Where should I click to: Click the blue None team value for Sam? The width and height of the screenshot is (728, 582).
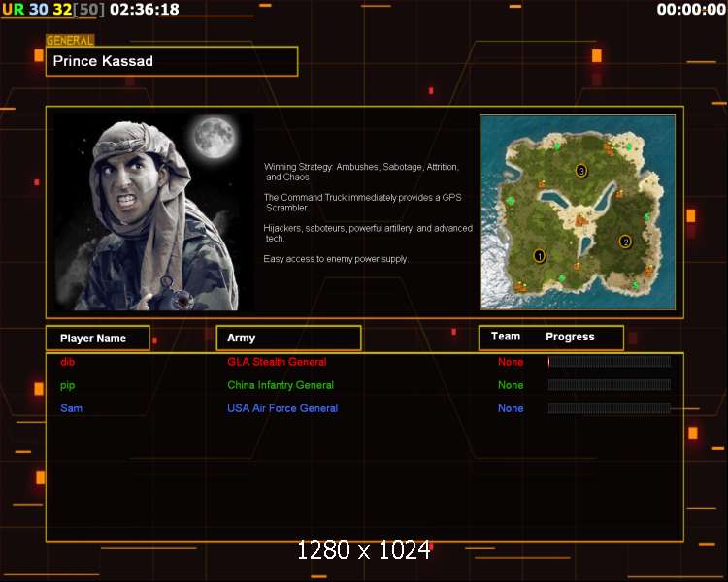pos(511,408)
